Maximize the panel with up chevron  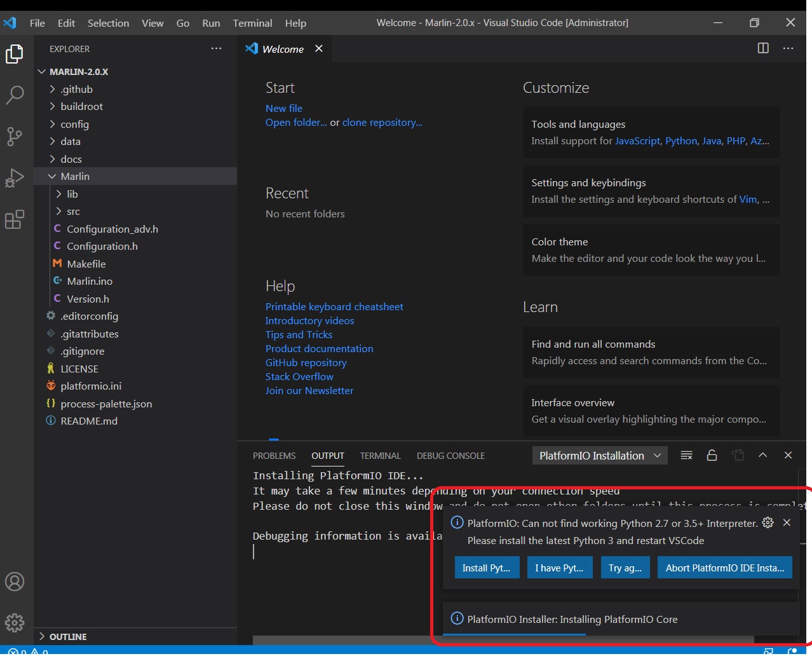(x=763, y=455)
